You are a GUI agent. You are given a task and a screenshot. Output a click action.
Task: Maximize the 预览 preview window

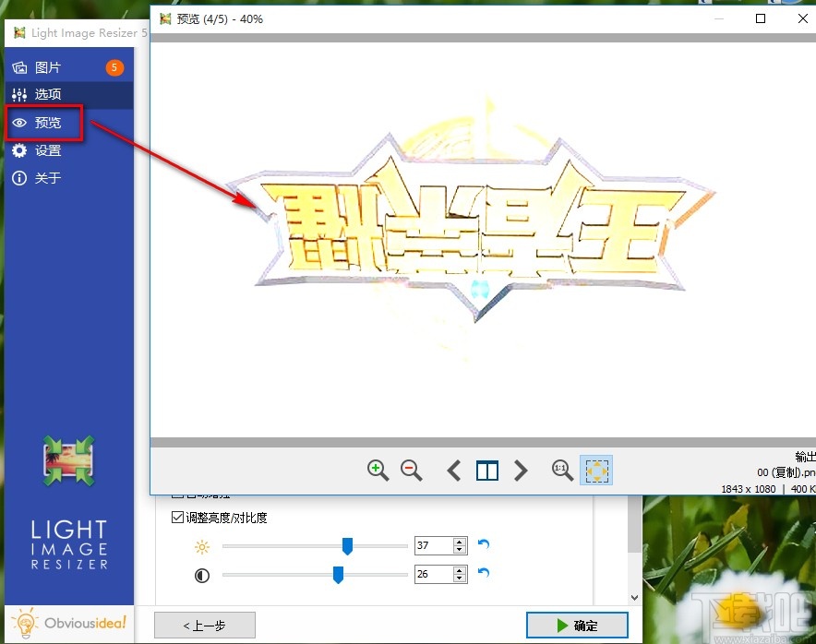click(x=761, y=18)
